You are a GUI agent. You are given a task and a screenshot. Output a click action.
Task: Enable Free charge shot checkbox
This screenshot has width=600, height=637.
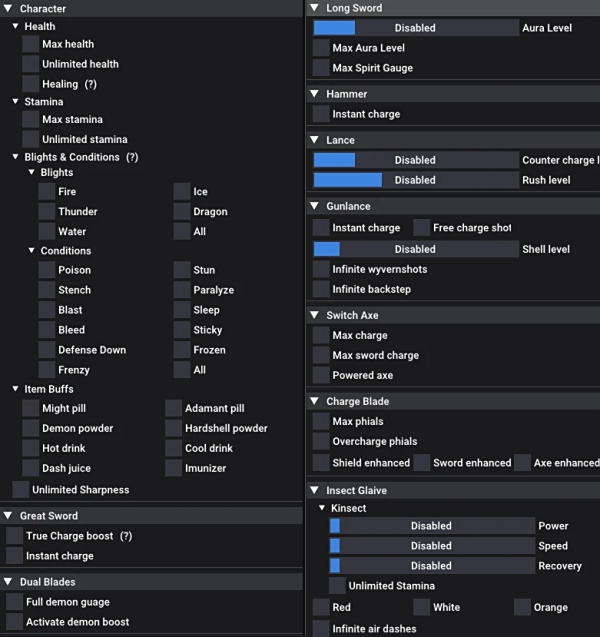tap(422, 228)
